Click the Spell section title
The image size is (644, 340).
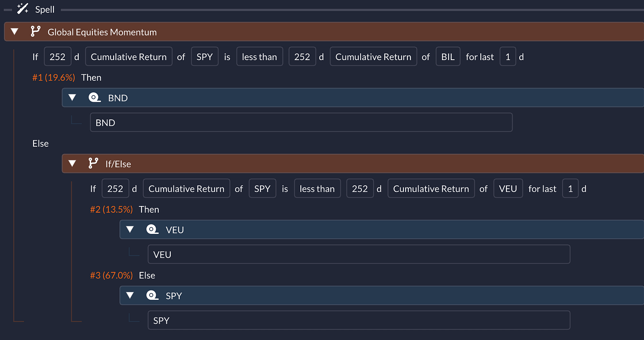(x=45, y=9)
